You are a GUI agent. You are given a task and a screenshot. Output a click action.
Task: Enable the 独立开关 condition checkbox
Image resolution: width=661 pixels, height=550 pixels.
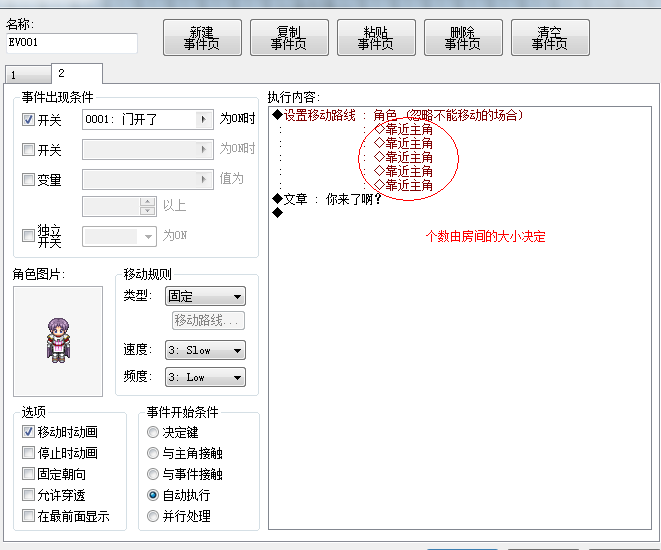pos(28,235)
